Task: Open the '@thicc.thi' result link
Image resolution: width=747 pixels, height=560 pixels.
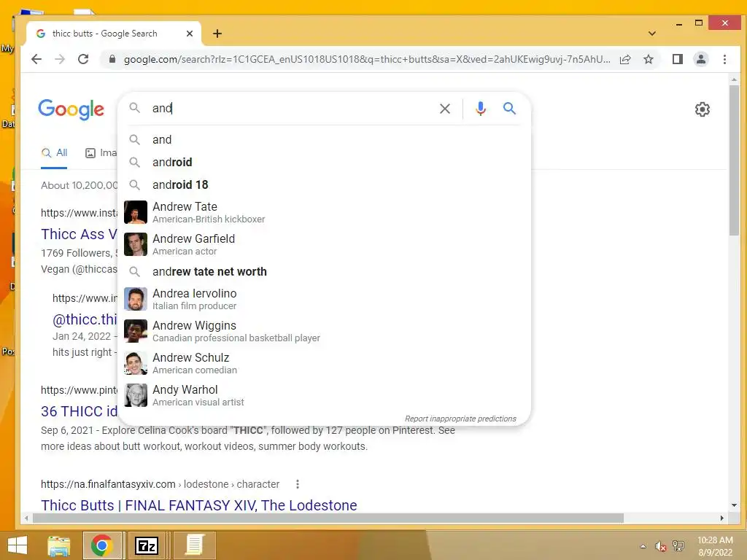Action: pyautogui.click(x=85, y=319)
